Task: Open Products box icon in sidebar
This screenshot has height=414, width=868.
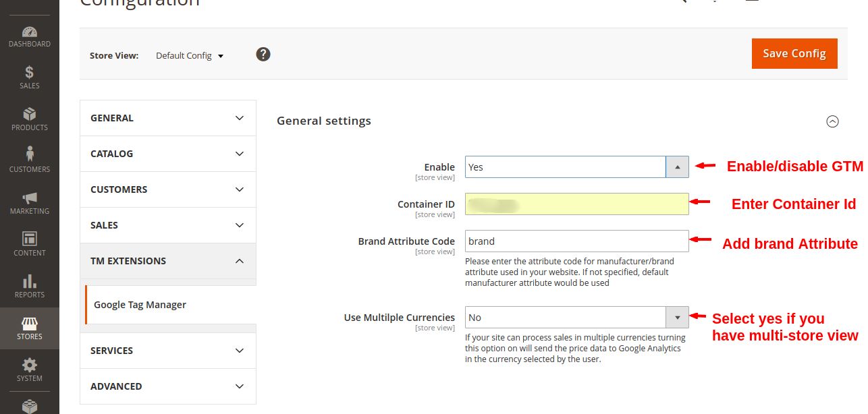Action: [30, 115]
